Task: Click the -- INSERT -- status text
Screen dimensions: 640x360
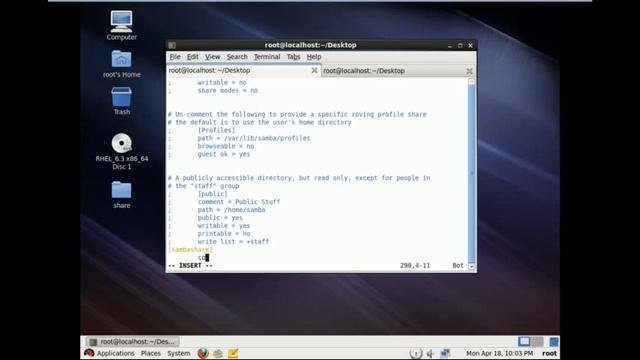Action: 190,265
